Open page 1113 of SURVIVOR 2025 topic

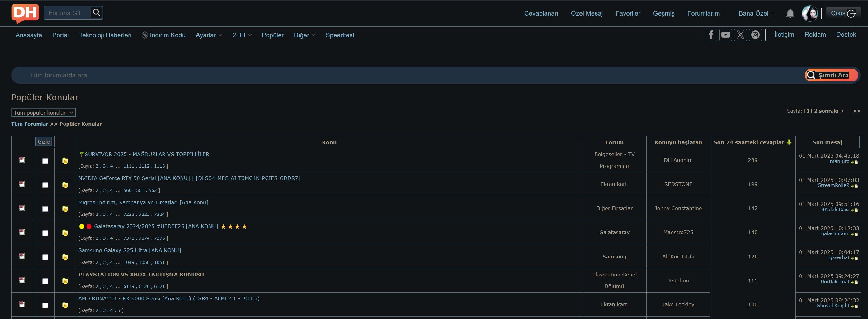(159, 166)
